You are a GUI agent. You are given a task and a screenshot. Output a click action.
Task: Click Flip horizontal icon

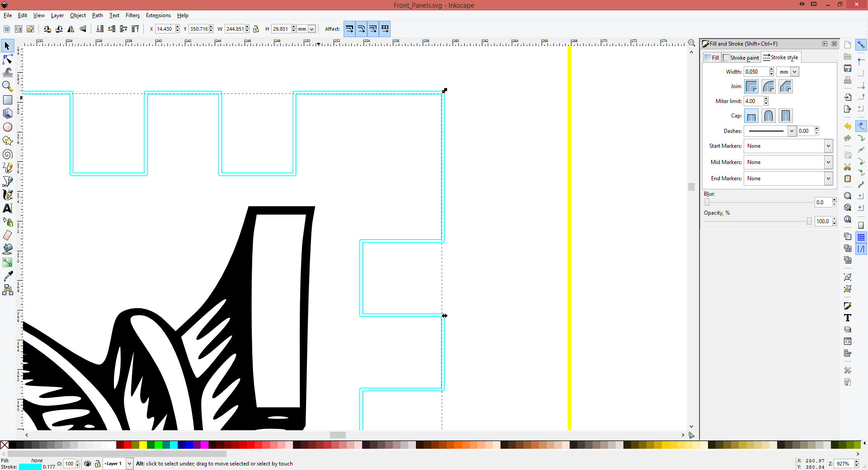(71, 29)
